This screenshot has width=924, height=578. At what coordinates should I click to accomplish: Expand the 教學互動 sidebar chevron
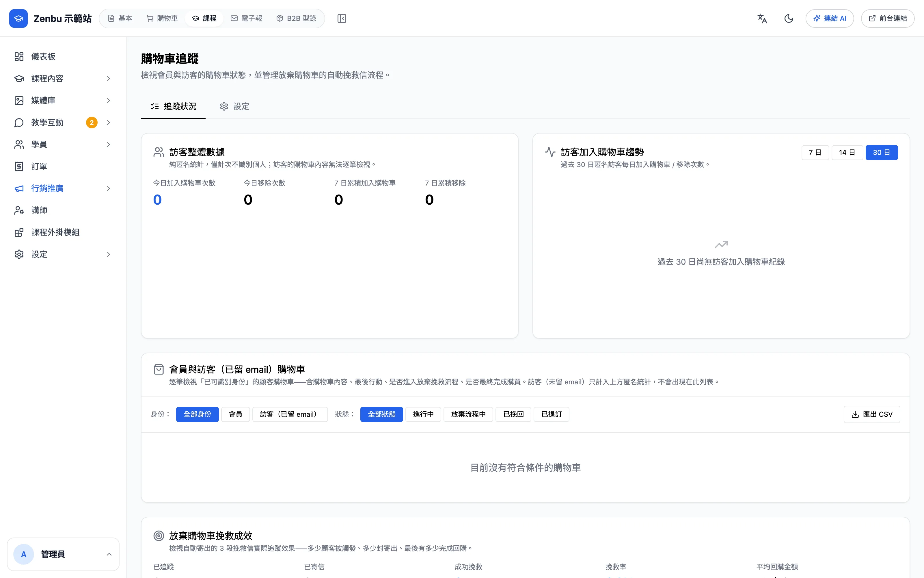109,122
